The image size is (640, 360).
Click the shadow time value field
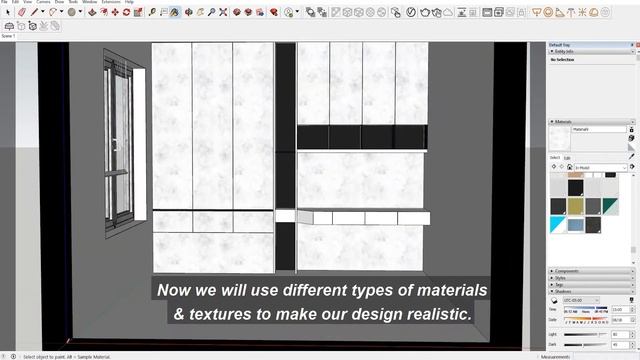620,310
